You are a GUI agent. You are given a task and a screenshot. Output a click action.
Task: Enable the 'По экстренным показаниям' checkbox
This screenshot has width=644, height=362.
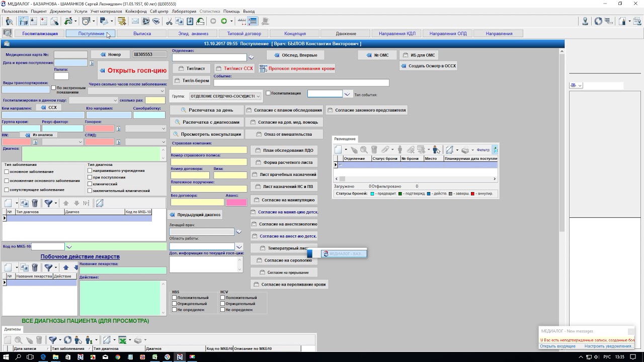coord(54,88)
